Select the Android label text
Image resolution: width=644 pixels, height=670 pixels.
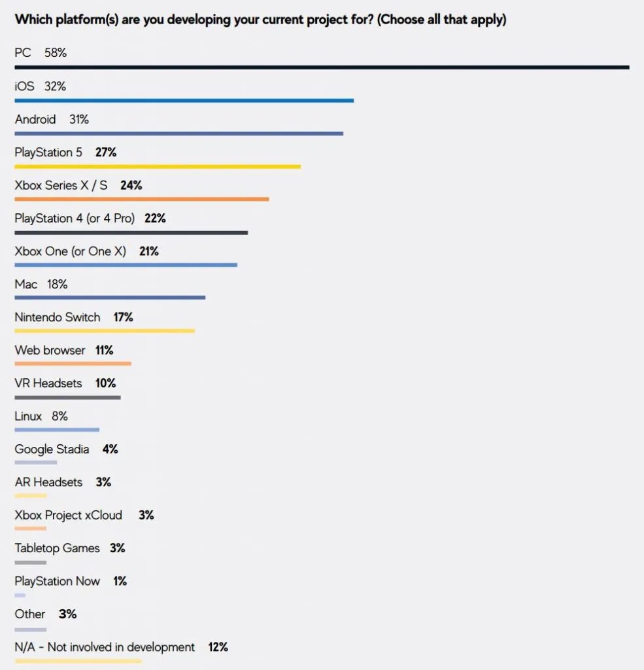(35, 120)
